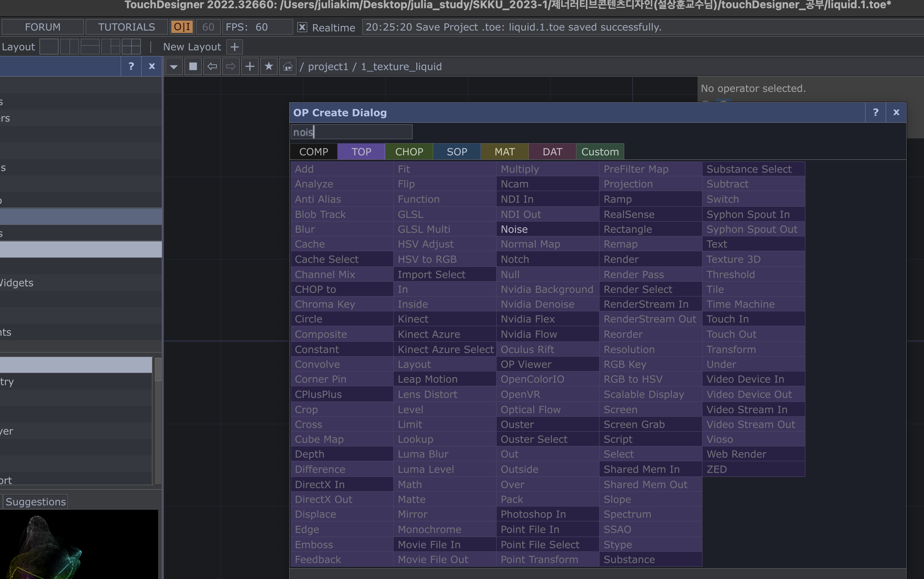Viewport: 924px width, 579px height.
Task: Click the Suggestions preview thumbnail
Action: [78, 544]
